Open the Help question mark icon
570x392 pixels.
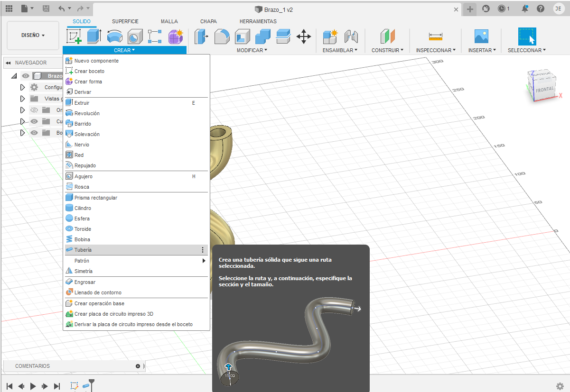pyautogui.click(x=541, y=9)
